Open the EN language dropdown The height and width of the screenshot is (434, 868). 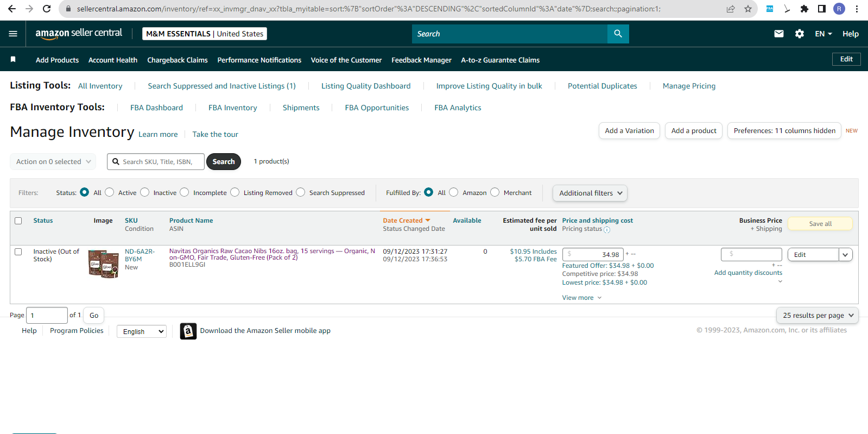click(823, 34)
